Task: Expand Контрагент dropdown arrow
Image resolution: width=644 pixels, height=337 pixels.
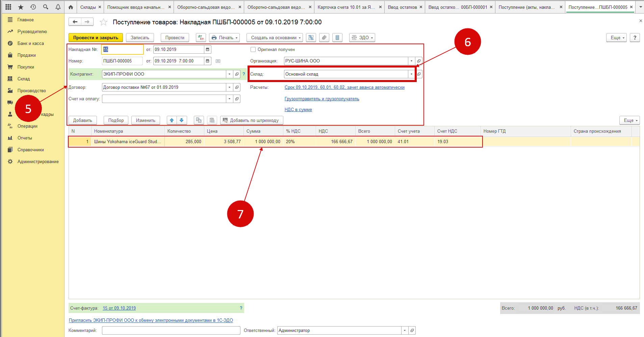Action: [230, 74]
